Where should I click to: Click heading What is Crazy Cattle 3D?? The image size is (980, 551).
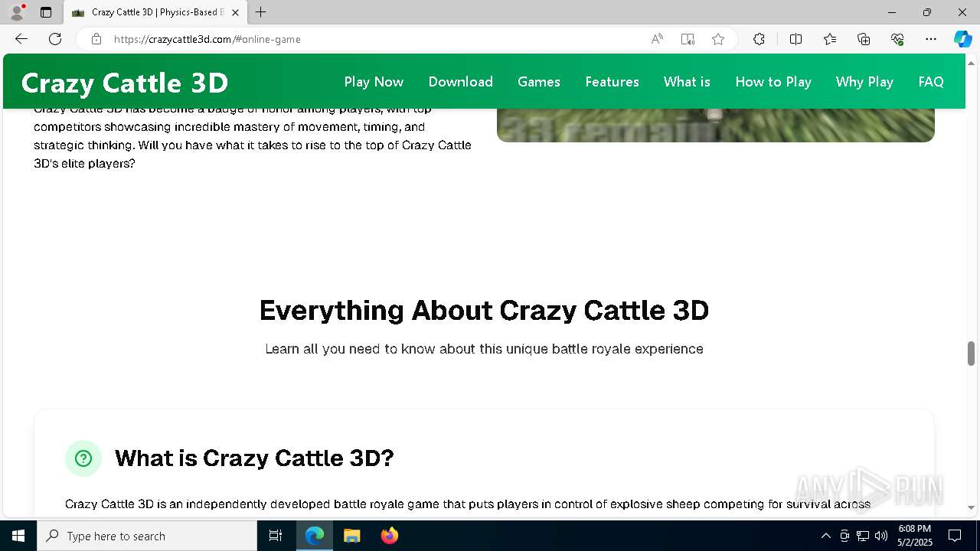[254, 458]
